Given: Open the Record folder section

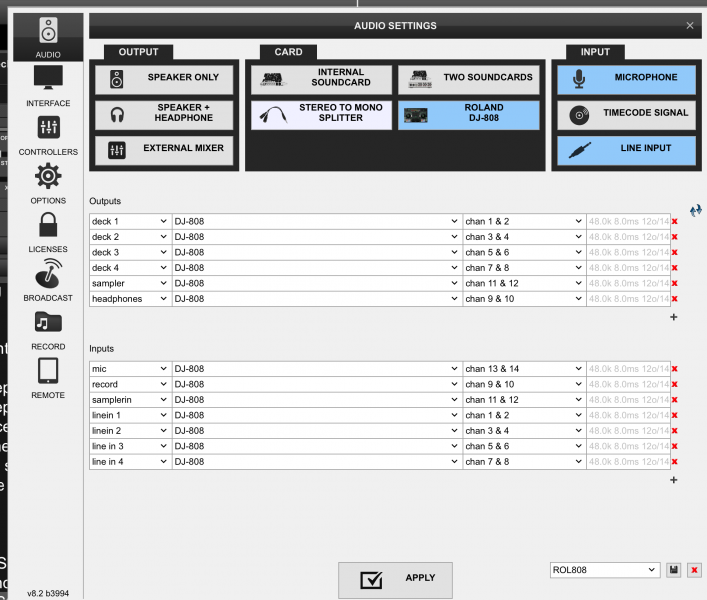Looking at the screenshot, I should coord(48,330).
